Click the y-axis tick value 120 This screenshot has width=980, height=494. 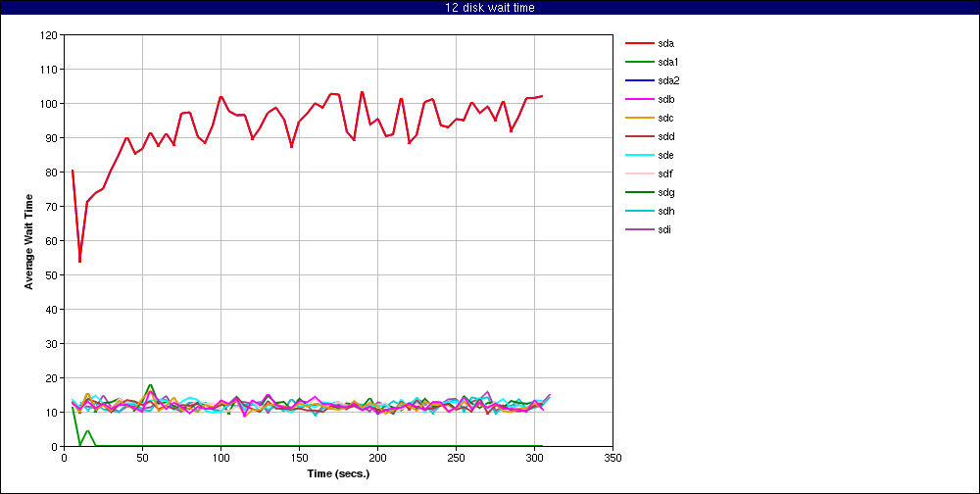(x=50, y=35)
